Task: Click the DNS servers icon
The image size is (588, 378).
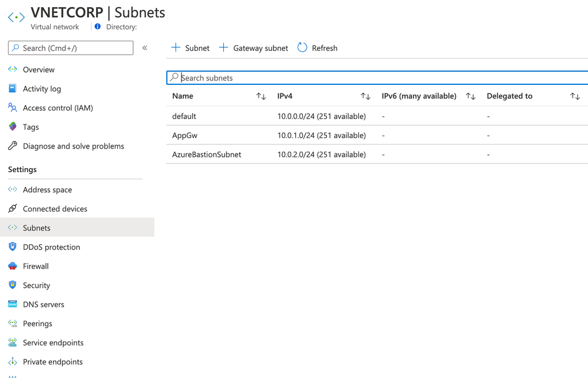Action: (12, 304)
